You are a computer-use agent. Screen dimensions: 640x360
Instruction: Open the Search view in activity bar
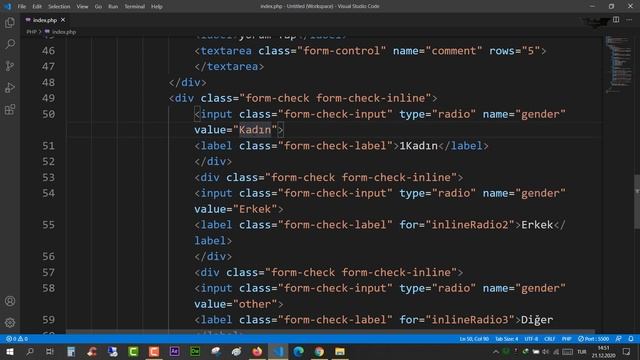pos(10,44)
